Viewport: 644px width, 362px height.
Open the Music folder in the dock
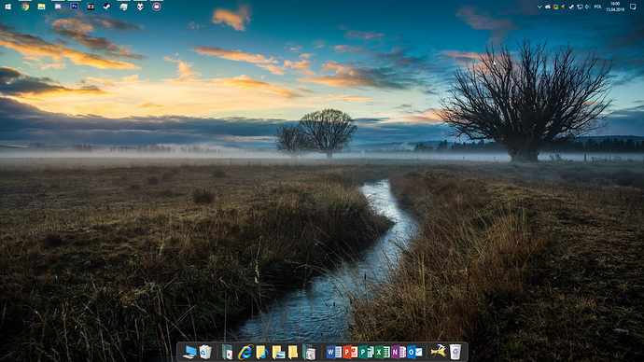tap(261, 352)
